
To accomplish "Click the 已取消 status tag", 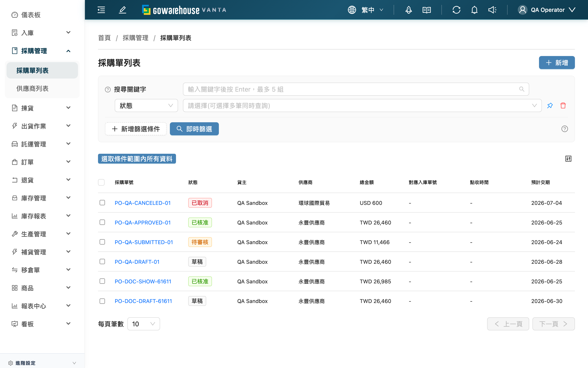I will (200, 203).
